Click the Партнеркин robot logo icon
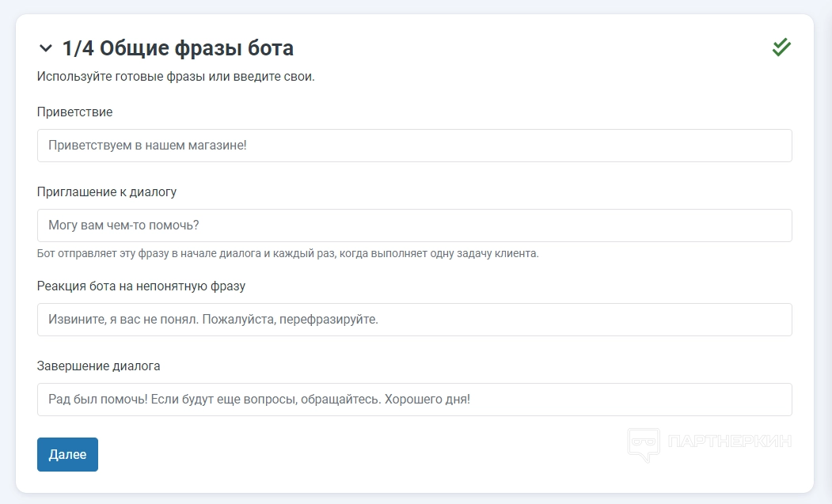The height and width of the screenshot is (504, 832). click(644, 445)
